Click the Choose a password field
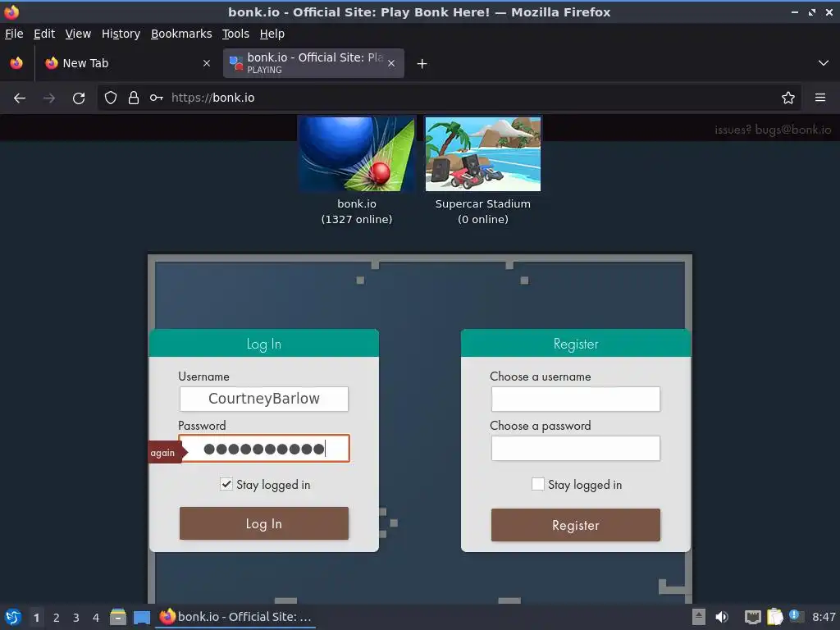The height and width of the screenshot is (630, 840). point(576,449)
